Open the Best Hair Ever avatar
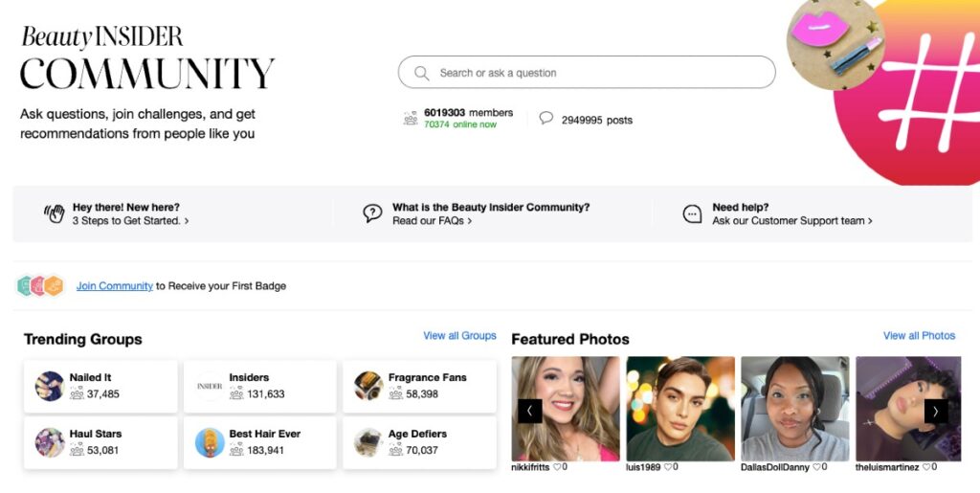980x493 pixels. (210, 442)
